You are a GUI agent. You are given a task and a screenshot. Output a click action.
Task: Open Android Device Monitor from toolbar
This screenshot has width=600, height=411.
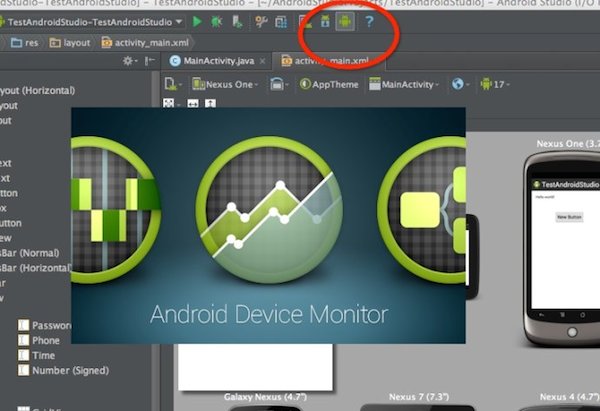(345, 22)
